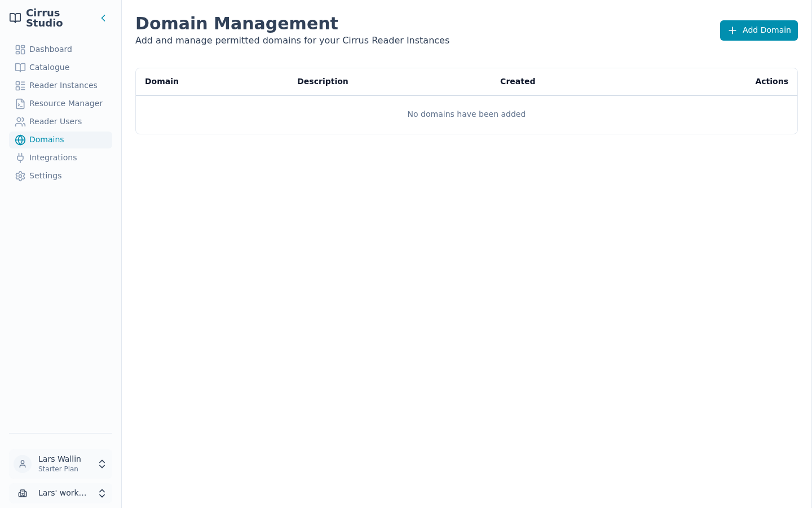The height and width of the screenshot is (508, 812).
Task: Click the Lars Wallin user avatar icon
Action: 23,464
